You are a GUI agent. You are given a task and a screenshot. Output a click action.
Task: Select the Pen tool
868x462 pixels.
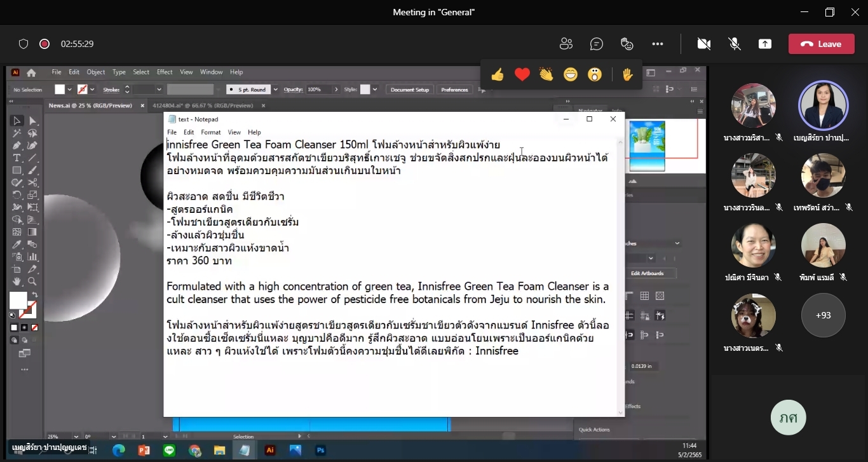pos(17,146)
